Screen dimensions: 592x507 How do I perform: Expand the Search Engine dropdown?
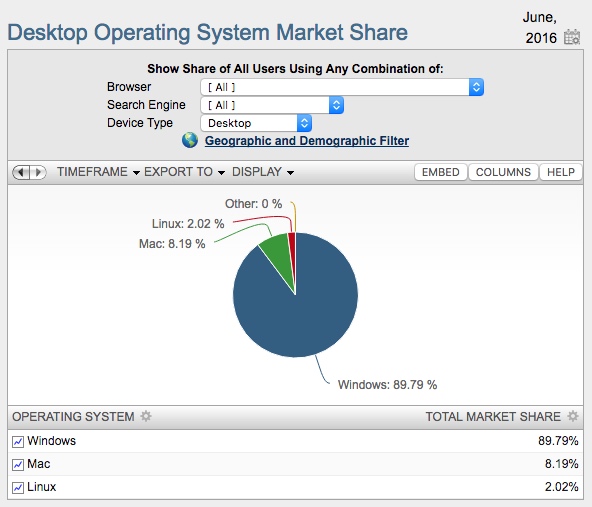272,105
